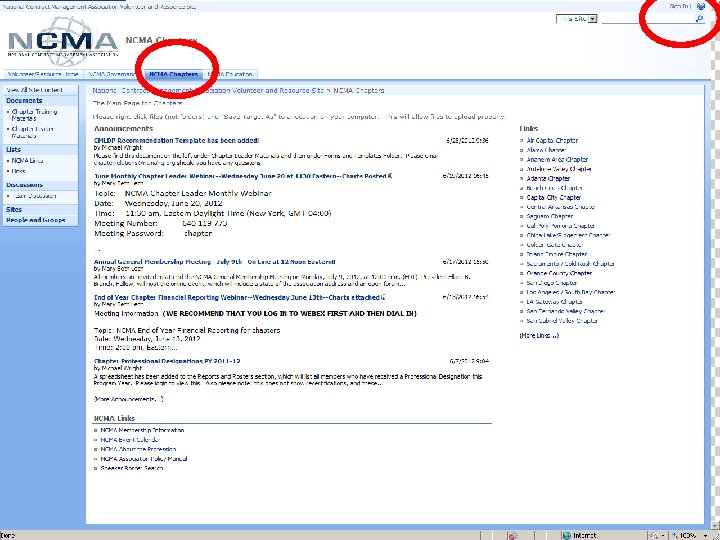
Task: Click More Links under chapter list
Action: pos(539,336)
